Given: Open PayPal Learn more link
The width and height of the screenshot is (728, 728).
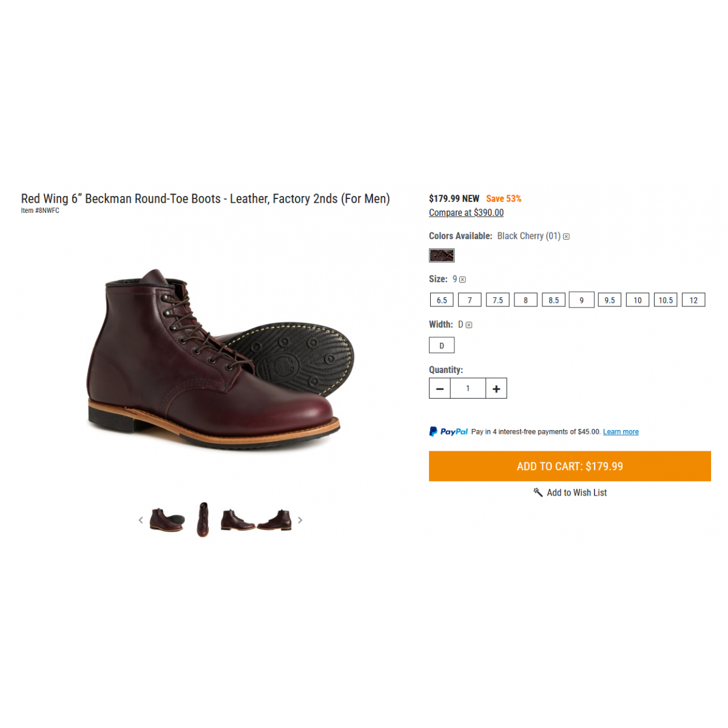Looking at the screenshot, I should point(621,432).
